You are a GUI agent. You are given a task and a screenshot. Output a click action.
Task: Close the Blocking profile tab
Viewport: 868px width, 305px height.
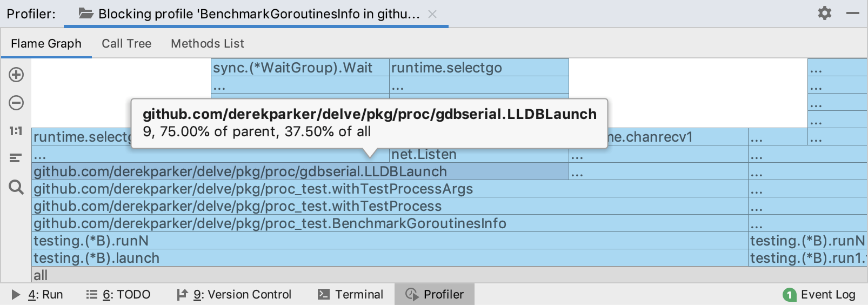click(x=432, y=14)
